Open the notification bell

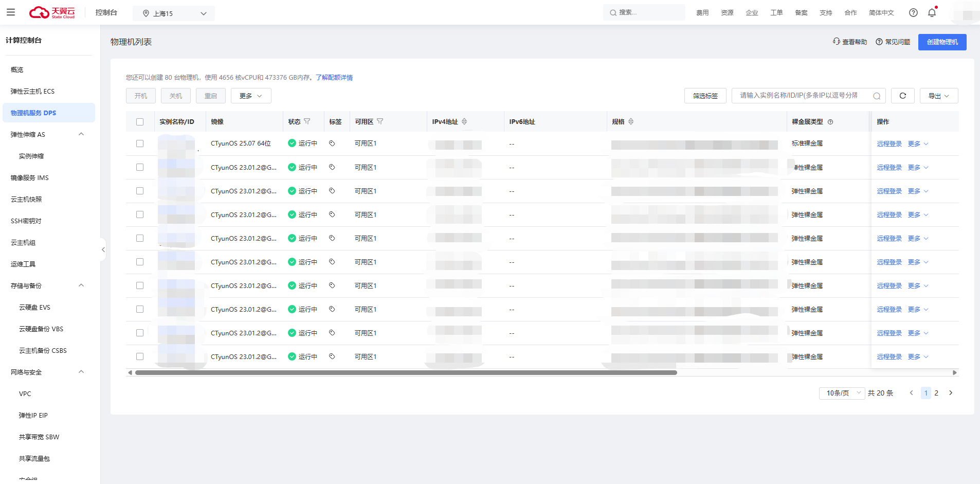[932, 13]
